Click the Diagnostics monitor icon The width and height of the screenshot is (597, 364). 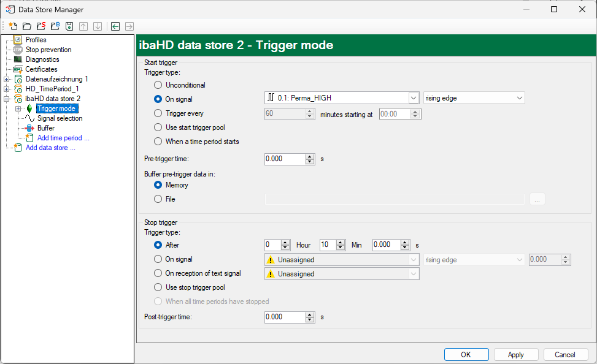pos(18,59)
